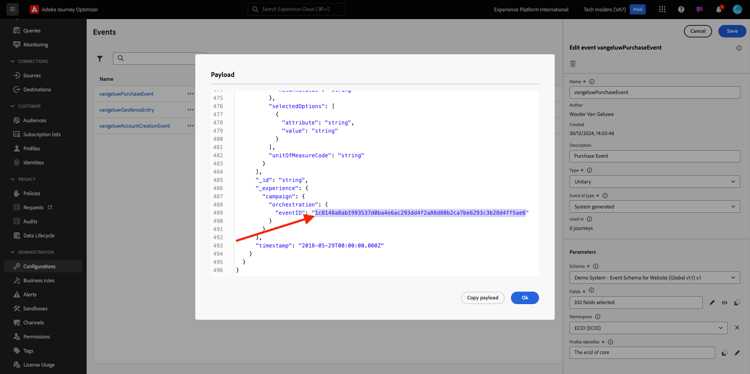Click the Save button
This screenshot has width=750, height=374.
[732, 31]
